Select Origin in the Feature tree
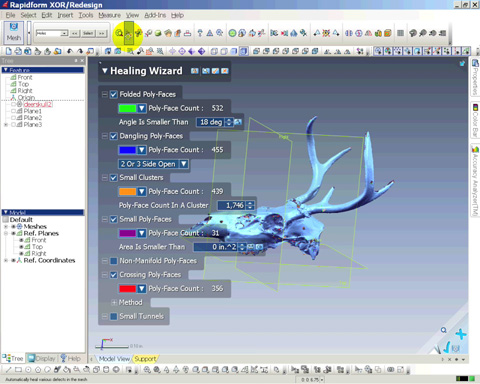The height and width of the screenshot is (384, 480). (26, 98)
